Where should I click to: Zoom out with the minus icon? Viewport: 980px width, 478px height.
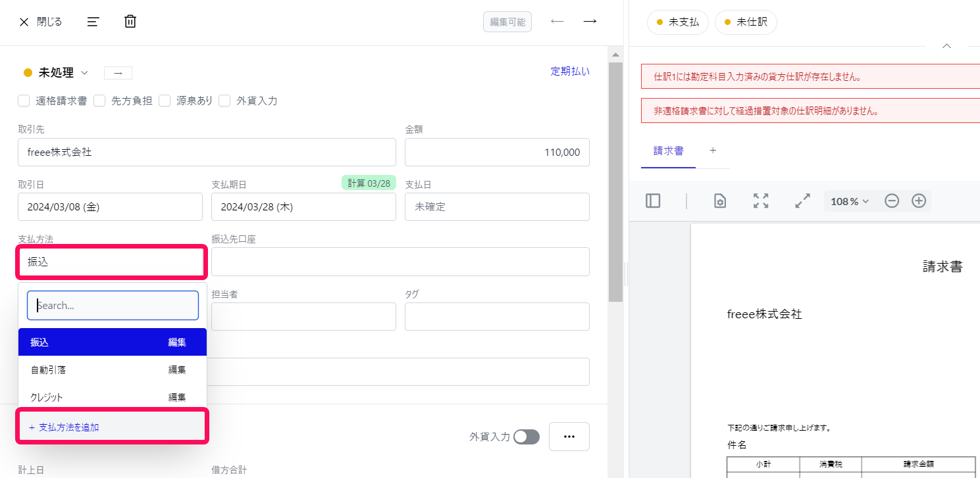pyautogui.click(x=892, y=201)
